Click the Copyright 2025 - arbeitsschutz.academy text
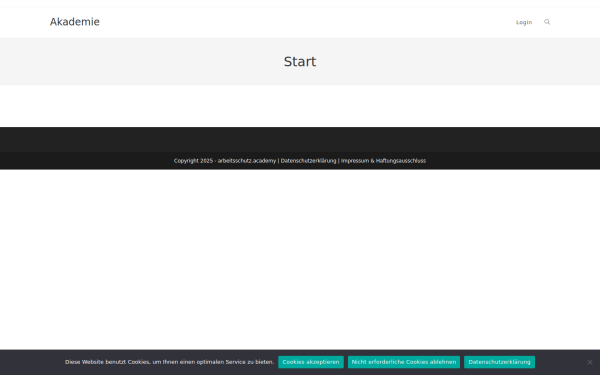Image resolution: width=600 pixels, height=375 pixels. coord(225,161)
